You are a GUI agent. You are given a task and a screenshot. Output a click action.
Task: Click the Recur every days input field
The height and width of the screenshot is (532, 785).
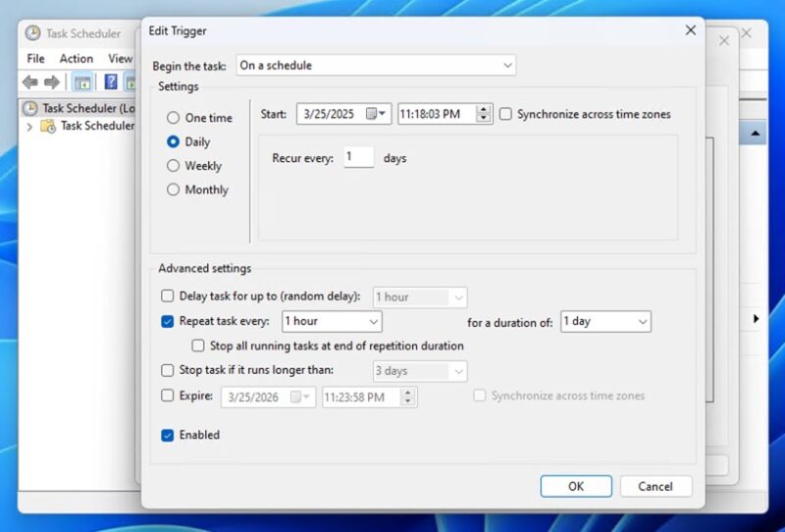[x=358, y=157]
